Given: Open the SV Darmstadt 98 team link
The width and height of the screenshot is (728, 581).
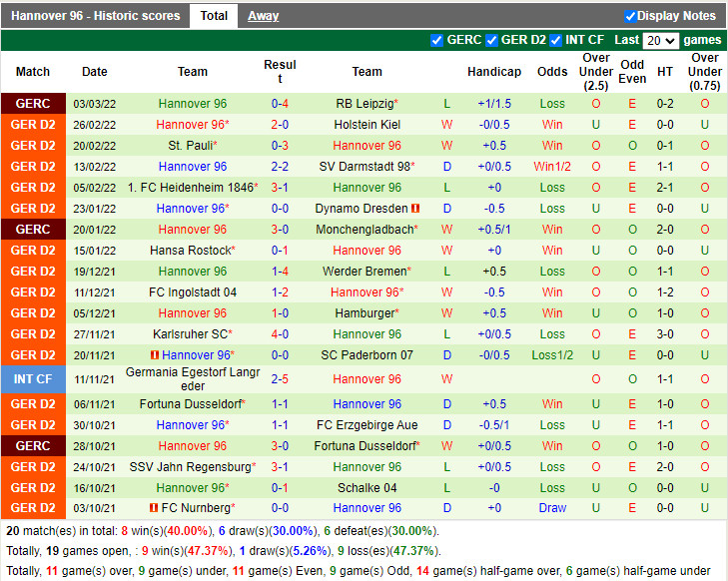Looking at the screenshot, I should coord(364,166).
